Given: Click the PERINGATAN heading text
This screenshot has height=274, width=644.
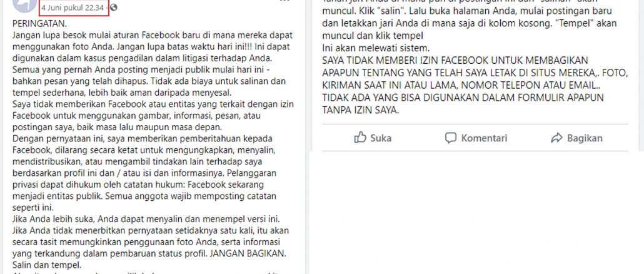Looking at the screenshot, I should (x=40, y=23).
